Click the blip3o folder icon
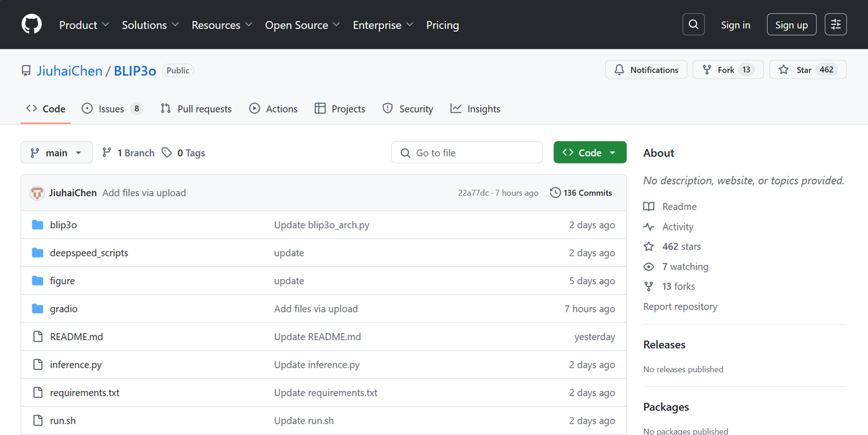Image resolution: width=868 pixels, height=435 pixels. pyautogui.click(x=37, y=225)
